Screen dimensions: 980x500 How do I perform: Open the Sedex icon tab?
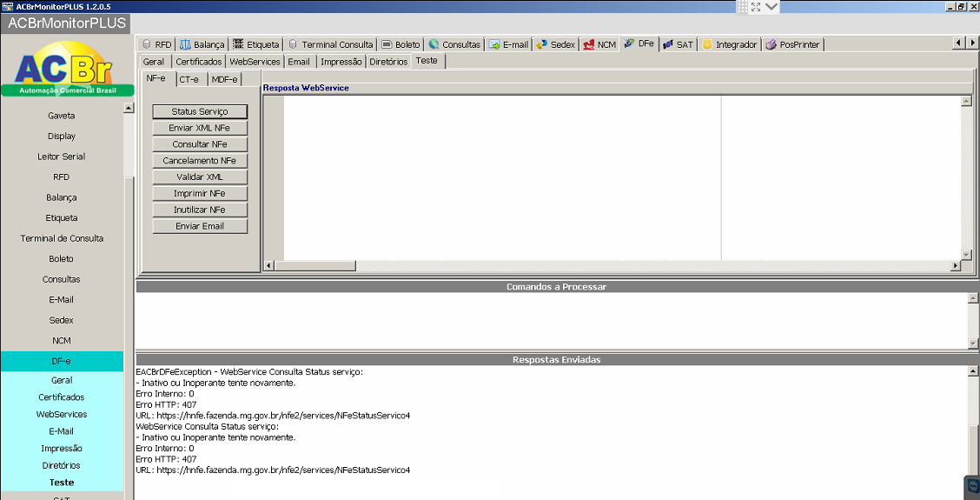coord(556,44)
